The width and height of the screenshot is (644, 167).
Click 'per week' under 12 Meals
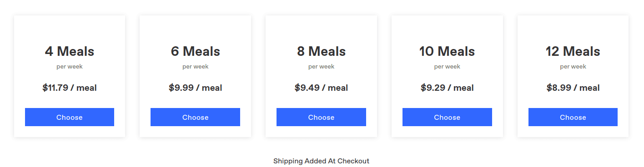573,67
